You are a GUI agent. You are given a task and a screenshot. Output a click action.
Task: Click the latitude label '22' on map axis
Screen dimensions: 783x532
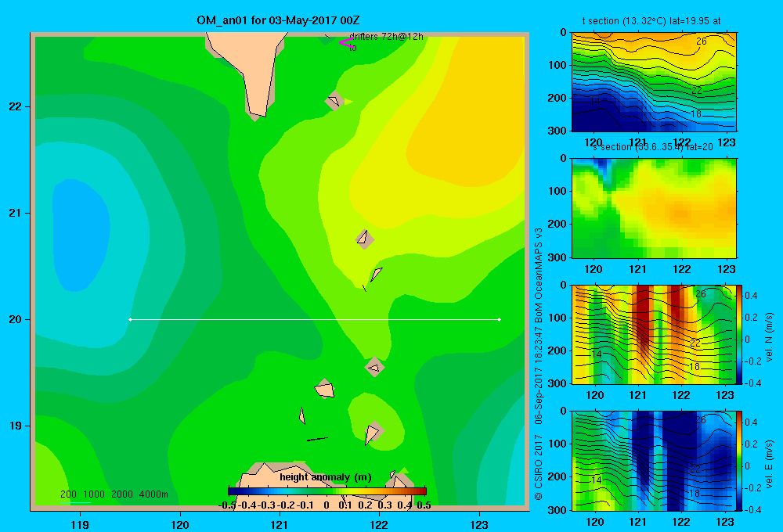coord(15,107)
